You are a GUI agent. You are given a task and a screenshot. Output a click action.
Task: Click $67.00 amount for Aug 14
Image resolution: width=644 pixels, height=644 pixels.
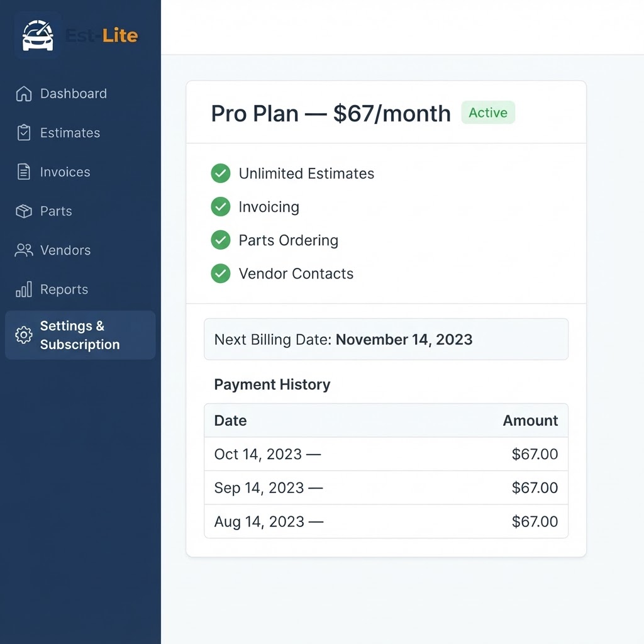click(x=535, y=521)
